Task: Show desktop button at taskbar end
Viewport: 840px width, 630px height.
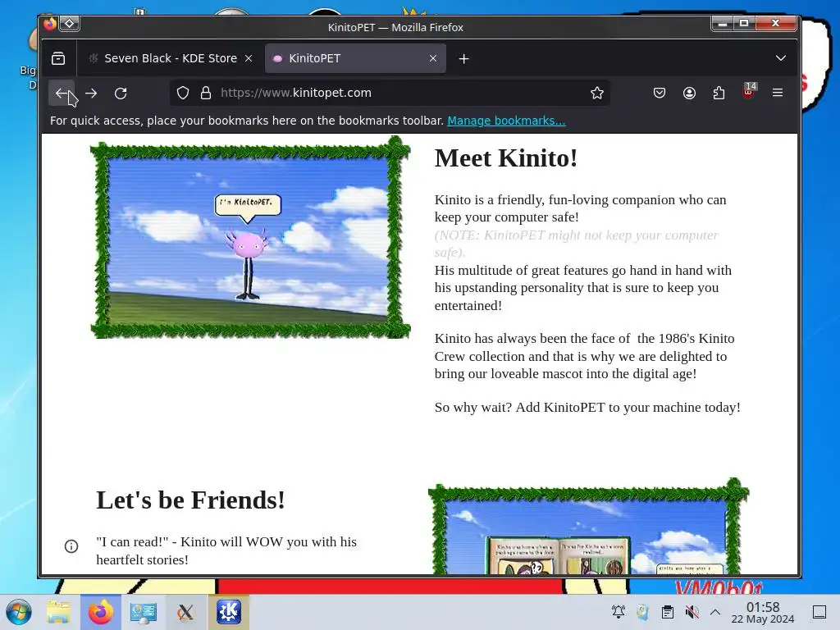Action: coord(819,612)
